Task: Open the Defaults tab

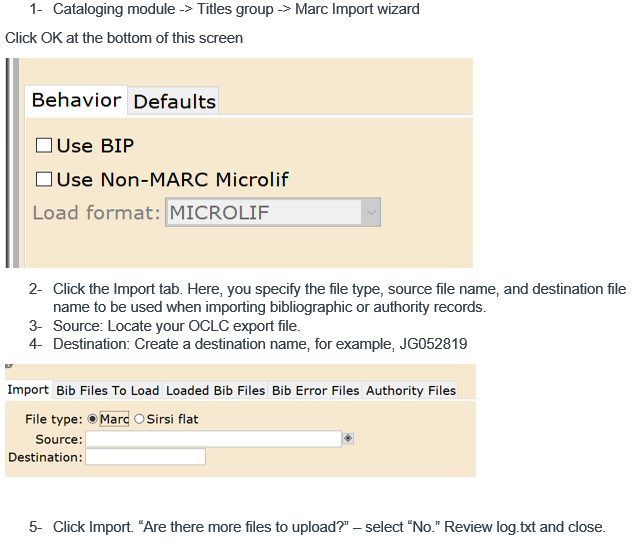Action: click(174, 101)
